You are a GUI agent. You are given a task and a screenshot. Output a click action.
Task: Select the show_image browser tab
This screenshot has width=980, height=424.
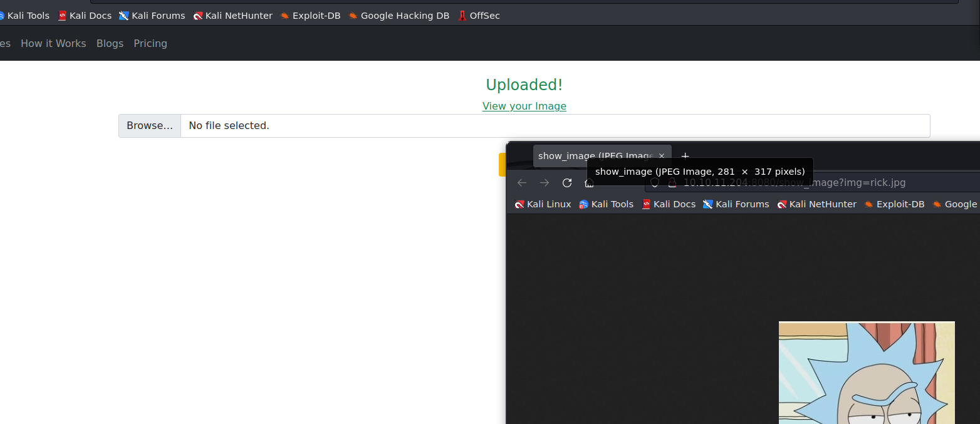[x=602, y=156]
